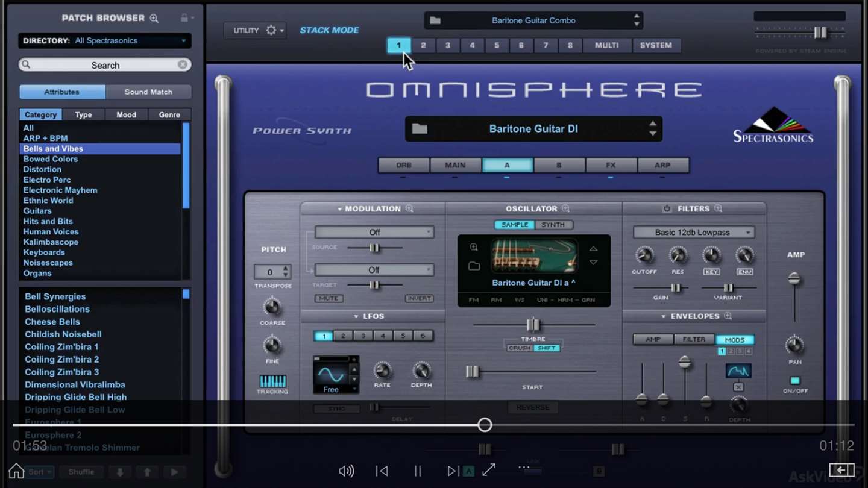The width and height of the screenshot is (868, 488).
Task: Collapse the Envelopes section triangle
Action: pyautogui.click(x=664, y=316)
